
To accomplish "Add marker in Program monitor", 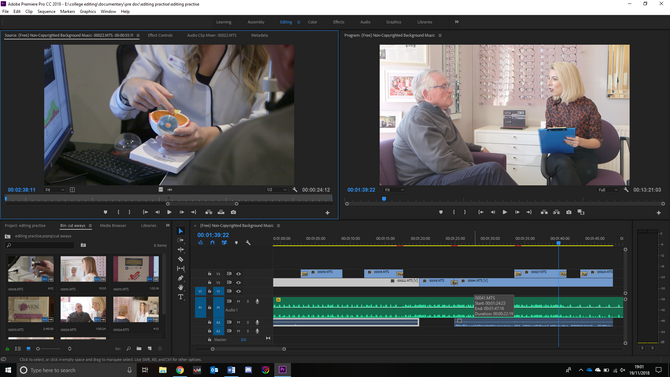I will (x=441, y=212).
